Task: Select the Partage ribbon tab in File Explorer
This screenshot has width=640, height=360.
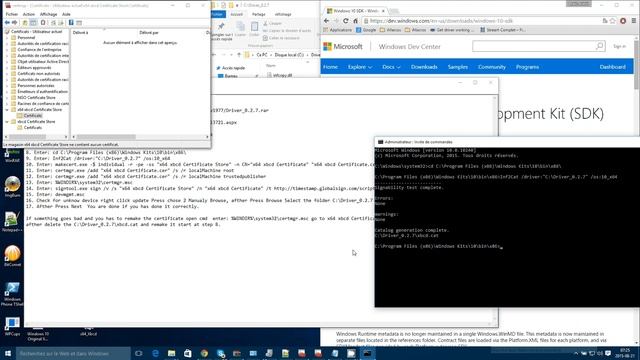Action: click(258, 14)
